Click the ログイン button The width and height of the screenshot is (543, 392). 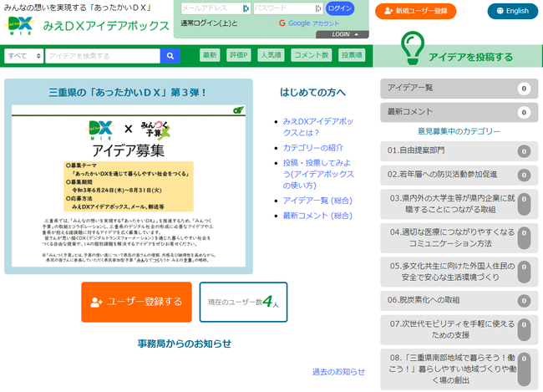(x=340, y=8)
